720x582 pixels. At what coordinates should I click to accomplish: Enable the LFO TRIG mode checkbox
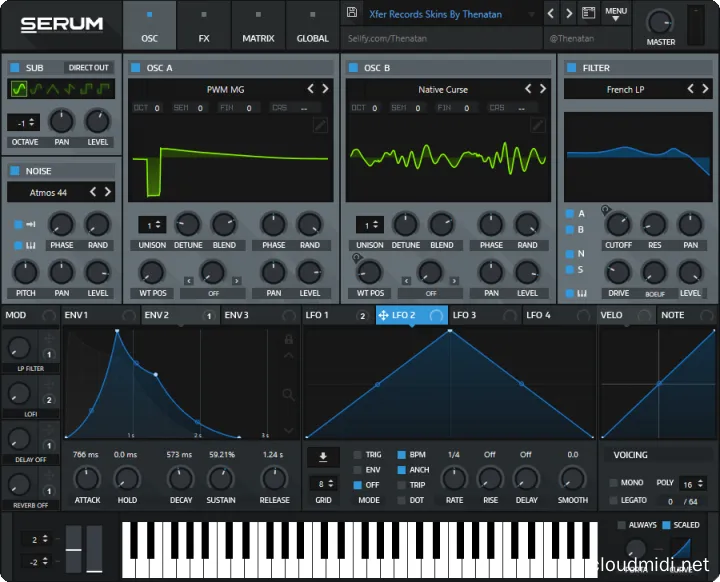tap(359, 455)
